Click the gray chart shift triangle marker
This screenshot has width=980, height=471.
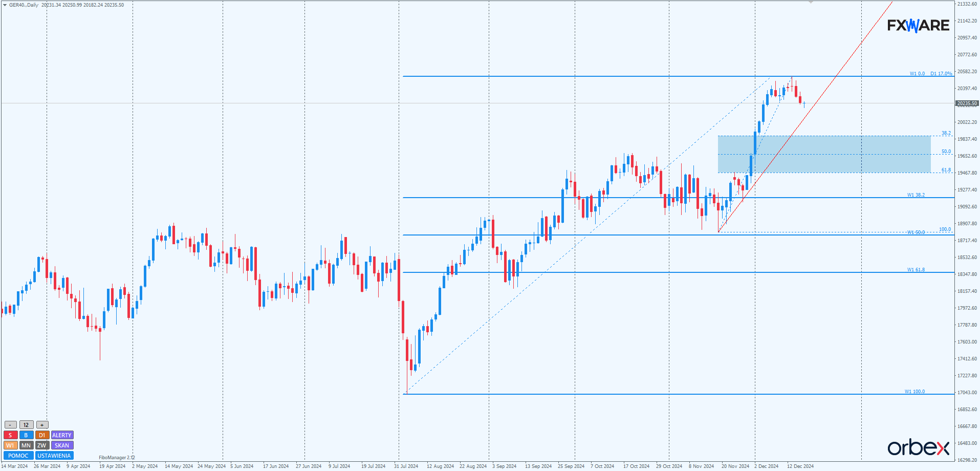tap(811, 3)
